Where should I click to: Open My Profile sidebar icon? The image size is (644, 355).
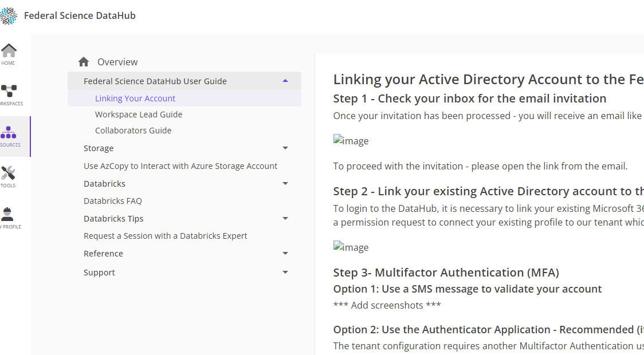pos(7,214)
